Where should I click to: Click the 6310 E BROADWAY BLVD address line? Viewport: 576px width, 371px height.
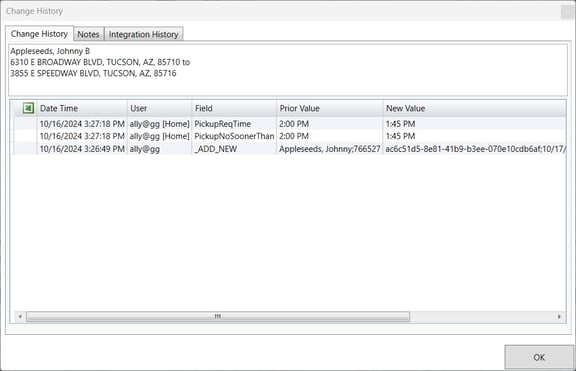click(x=100, y=62)
